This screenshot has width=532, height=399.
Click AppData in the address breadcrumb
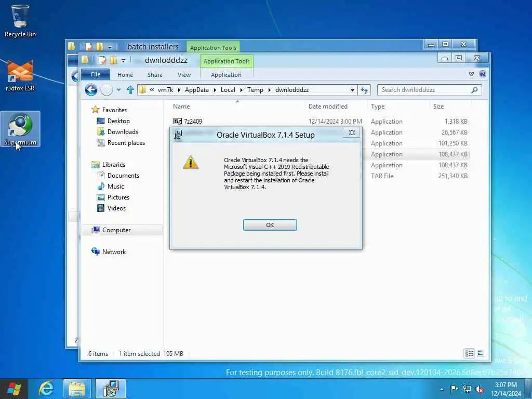click(197, 90)
